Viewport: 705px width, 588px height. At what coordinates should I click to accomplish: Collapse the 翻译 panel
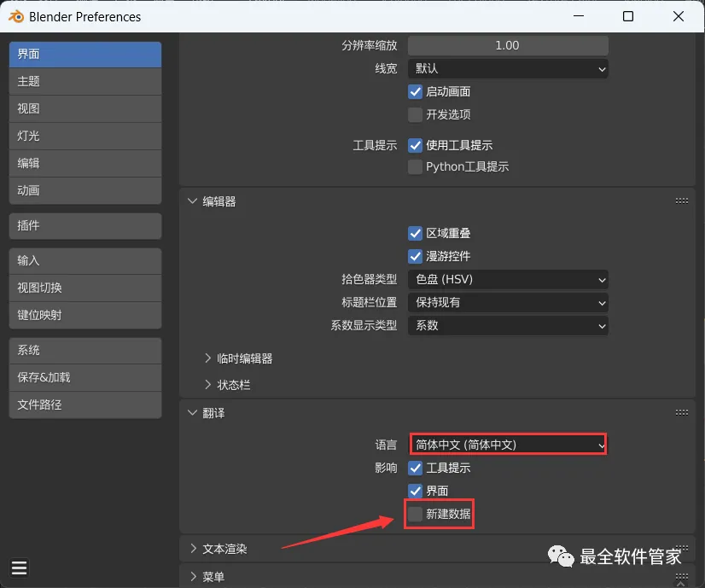point(192,413)
